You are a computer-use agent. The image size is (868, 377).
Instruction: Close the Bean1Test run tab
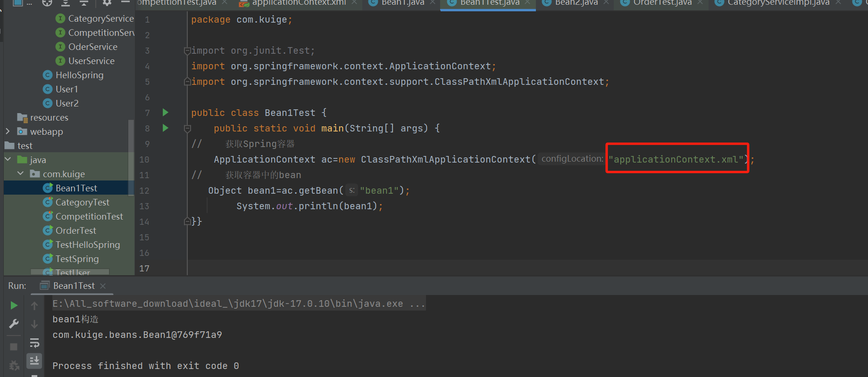(103, 286)
